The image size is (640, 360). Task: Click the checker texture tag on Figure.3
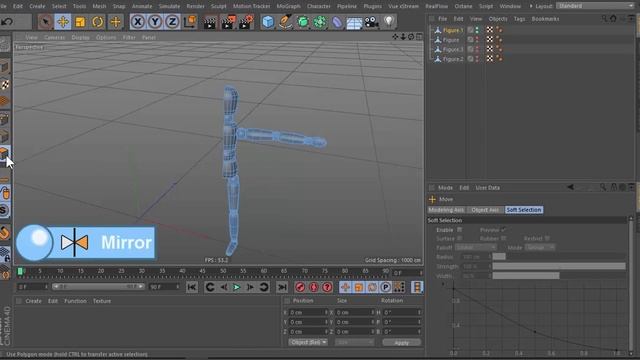[x=490, y=49]
